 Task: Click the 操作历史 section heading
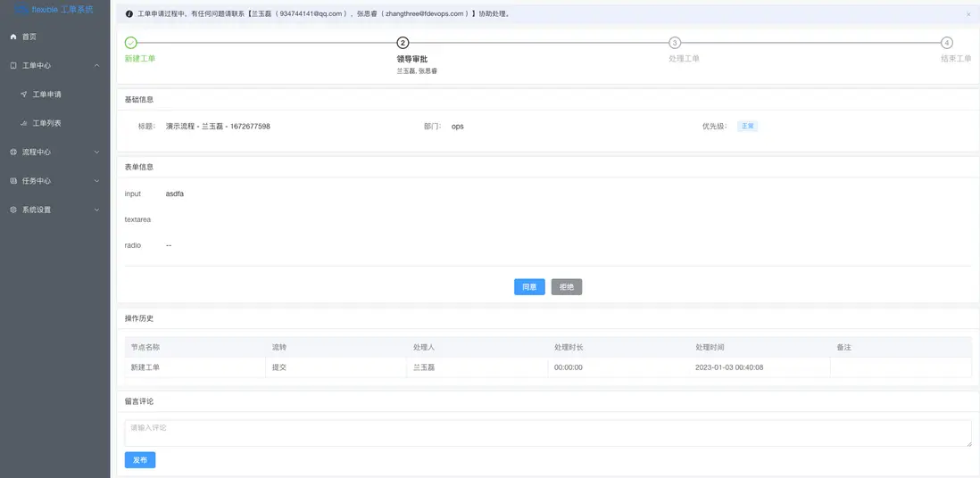coord(139,318)
